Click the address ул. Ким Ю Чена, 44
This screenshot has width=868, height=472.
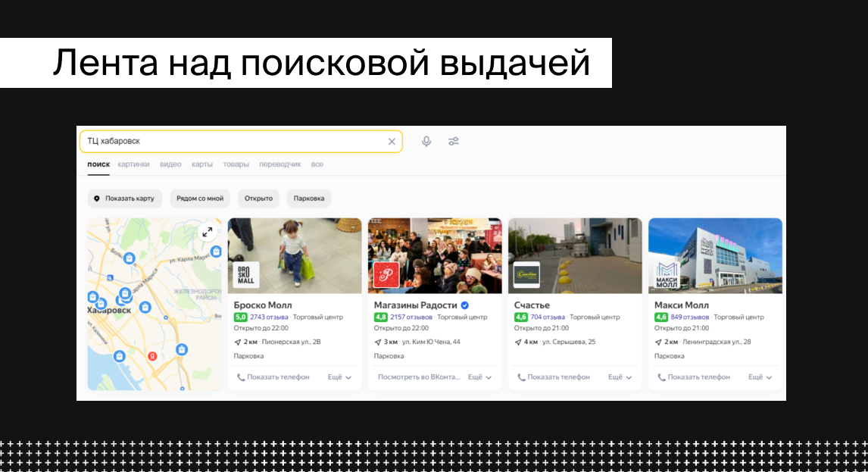(x=431, y=342)
